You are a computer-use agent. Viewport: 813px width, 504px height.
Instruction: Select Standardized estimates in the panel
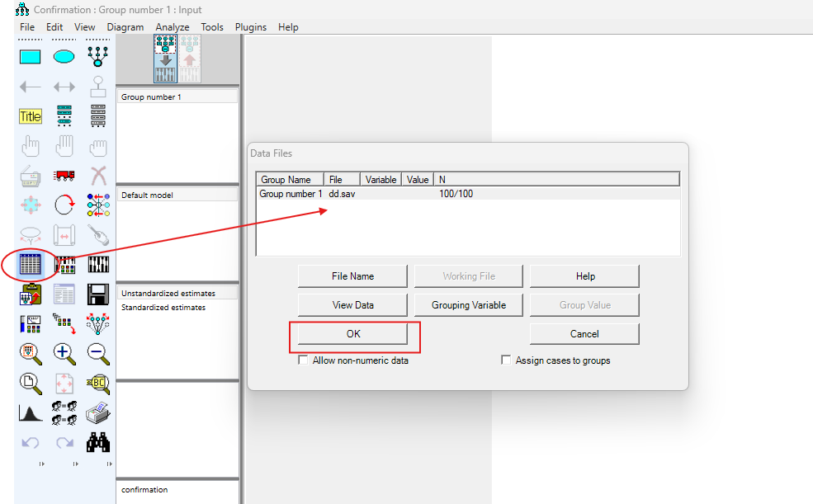point(163,308)
